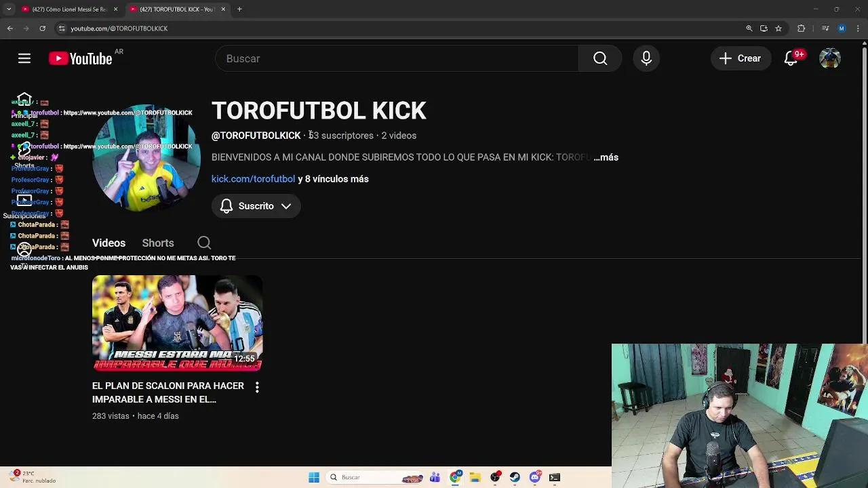The height and width of the screenshot is (488, 868).
Task: Open the video's three-dot action menu
Action: pos(257,387)
